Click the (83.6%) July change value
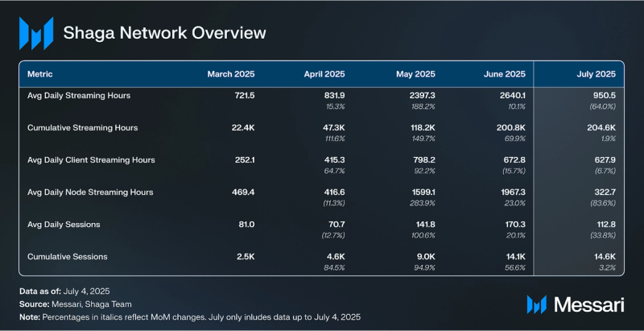This screenshot has width=644, height=331. (x=604, y=203)
